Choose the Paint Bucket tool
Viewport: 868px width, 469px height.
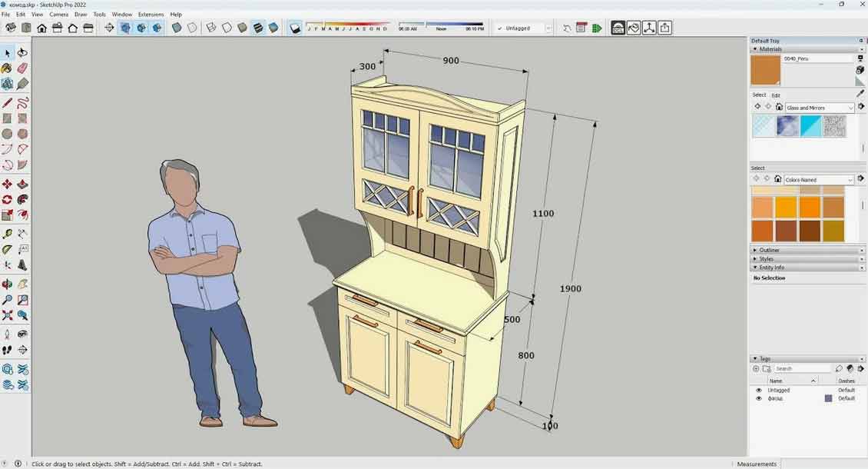click(7, 68)
